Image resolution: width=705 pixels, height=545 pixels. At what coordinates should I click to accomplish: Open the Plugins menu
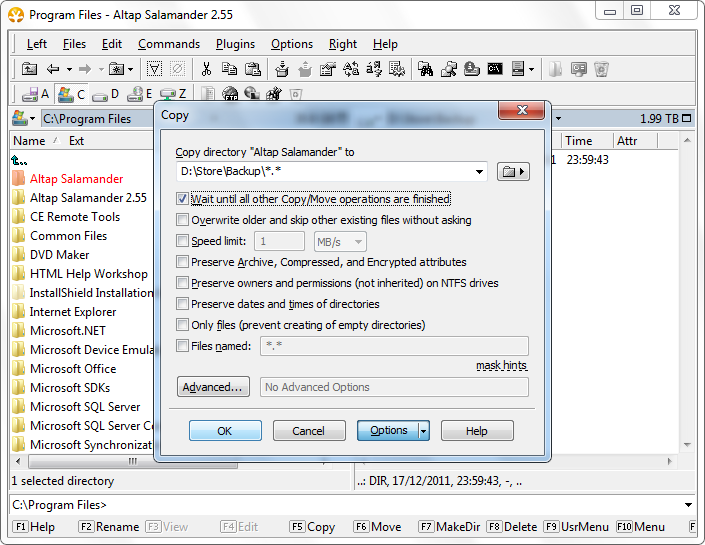click(235, 44)
